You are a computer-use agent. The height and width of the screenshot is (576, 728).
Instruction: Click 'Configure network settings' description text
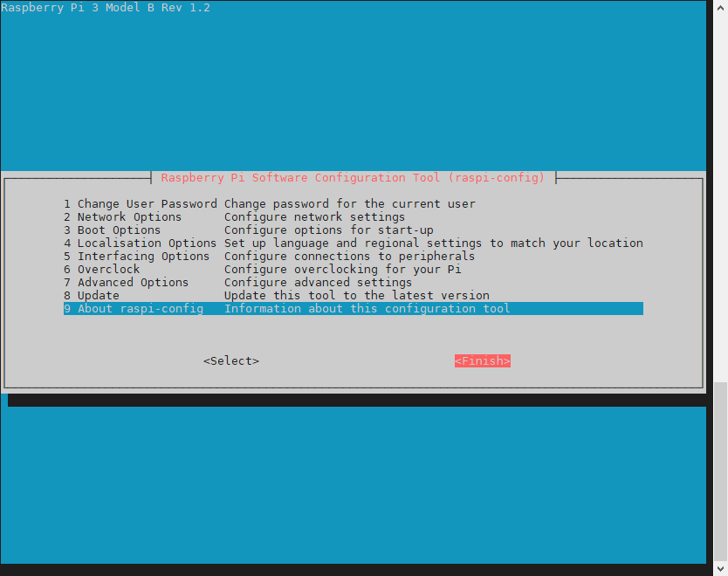[314, 216]
